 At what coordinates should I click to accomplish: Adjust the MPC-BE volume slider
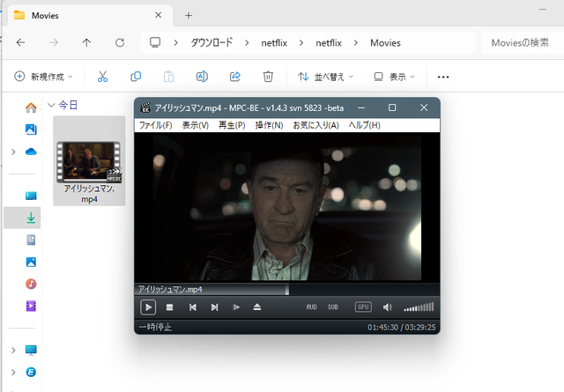pos(419,307)
